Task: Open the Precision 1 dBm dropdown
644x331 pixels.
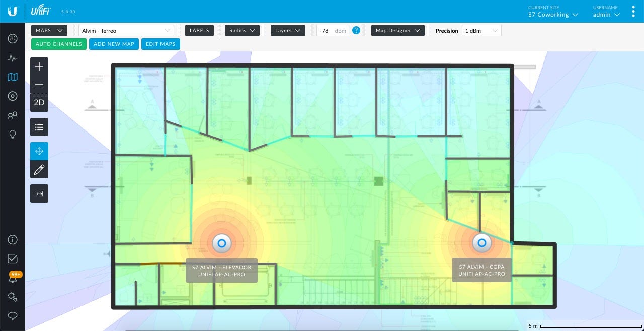Action: [481, 31]
